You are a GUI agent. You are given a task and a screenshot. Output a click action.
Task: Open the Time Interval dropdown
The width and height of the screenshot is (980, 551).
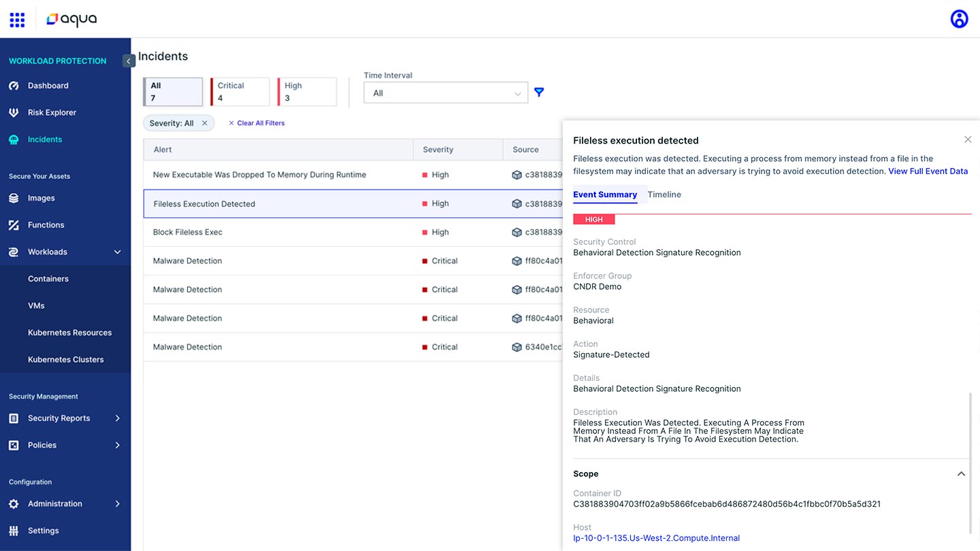[x=446, y=93]
